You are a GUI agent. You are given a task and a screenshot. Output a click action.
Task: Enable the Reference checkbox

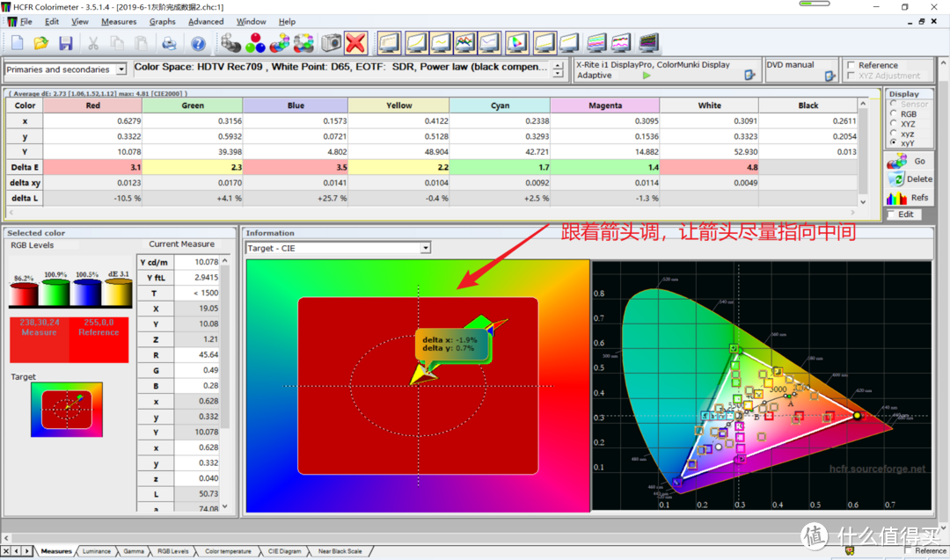[x=851, y=65]
